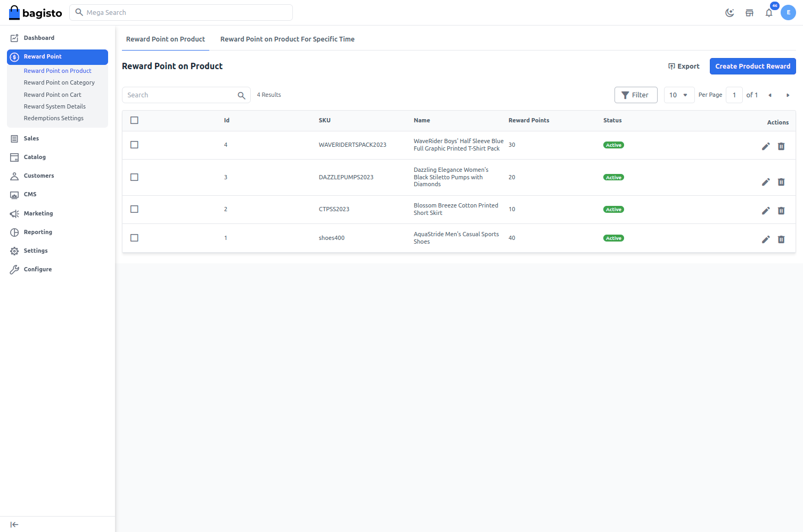Delete the DAZZLEPUMPS2023 reward row
803x532 pixels.
coord(781,182)
